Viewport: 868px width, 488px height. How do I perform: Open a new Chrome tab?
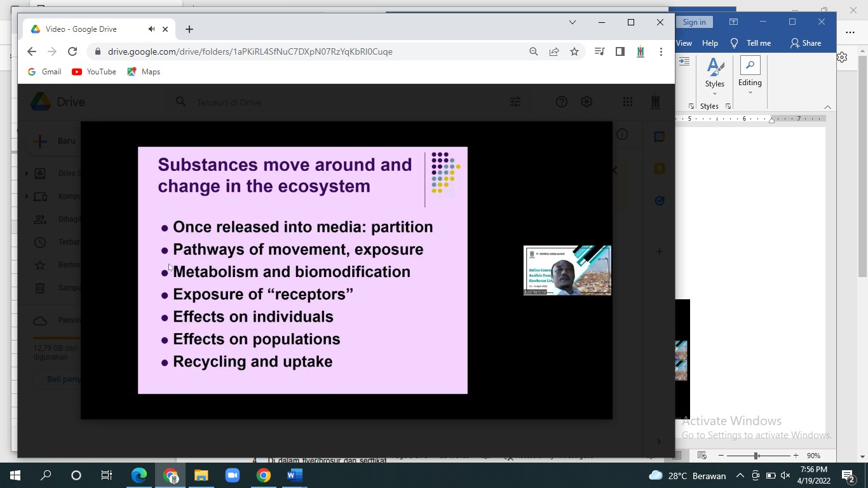189,29
